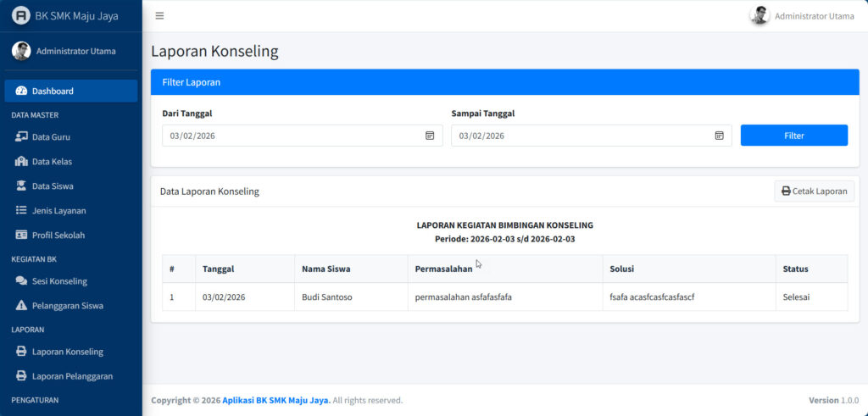Screen dimensions: 868x416
Task: Click the Data Kelas building icon
Action: (x=21, y=161)
